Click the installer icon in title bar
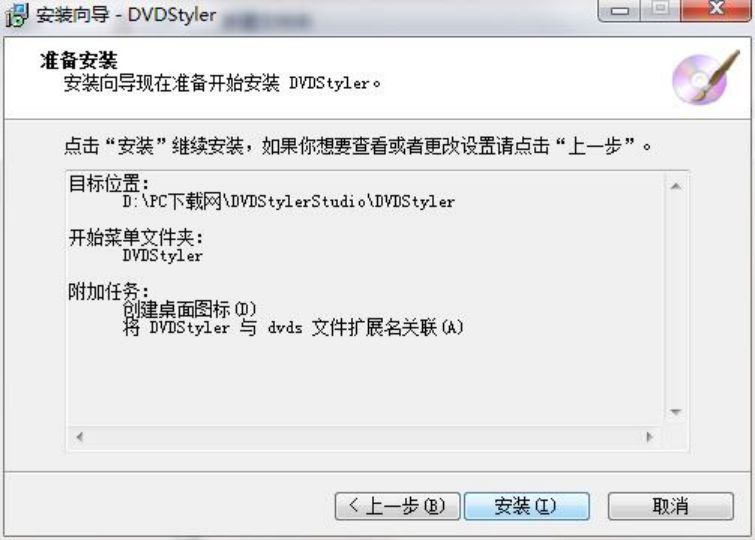 click(x=17, y=14)
